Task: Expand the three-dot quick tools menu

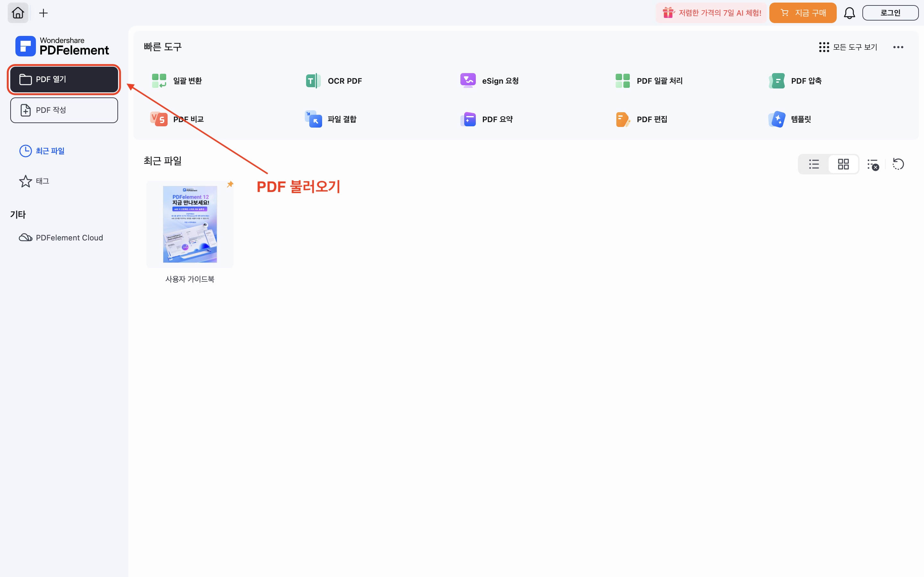Action: pos(898,47)
